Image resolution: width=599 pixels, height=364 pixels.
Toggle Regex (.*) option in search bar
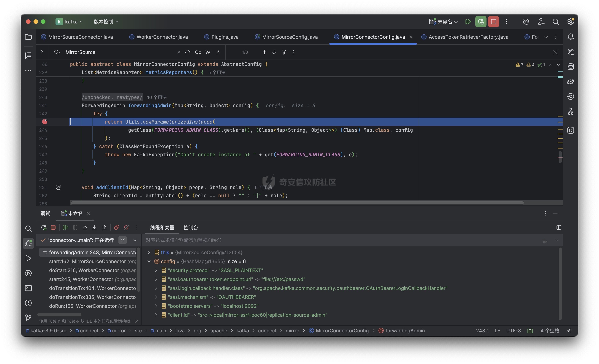click(217, 52)
